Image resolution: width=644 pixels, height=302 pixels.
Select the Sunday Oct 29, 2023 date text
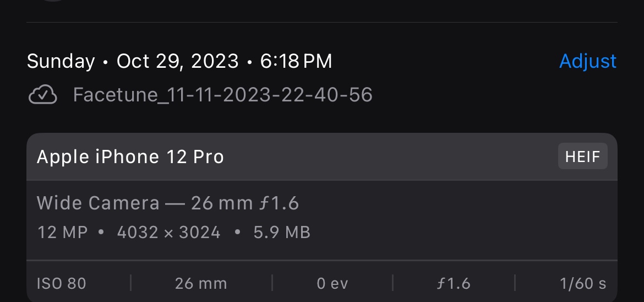click(133, 61)
